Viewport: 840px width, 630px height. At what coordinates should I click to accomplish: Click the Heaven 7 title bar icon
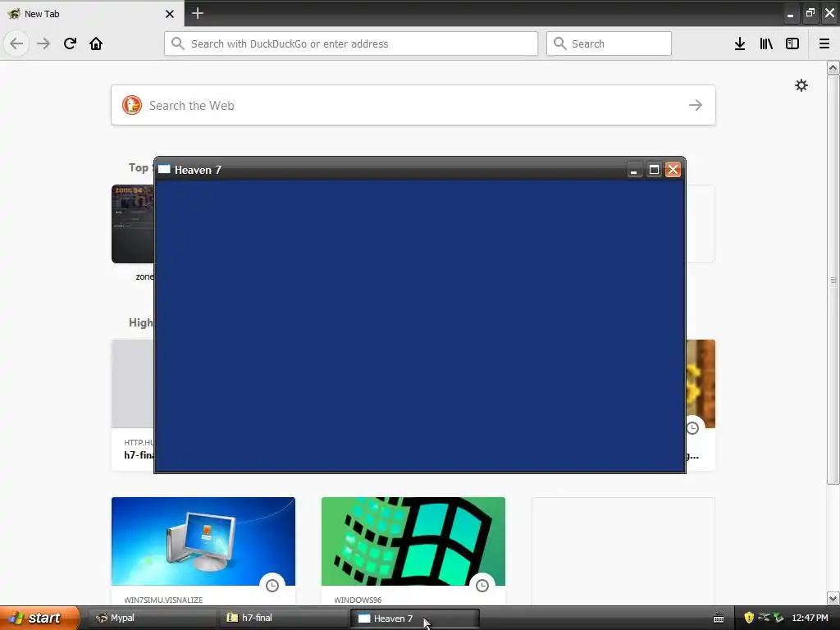[x=164, y=169]
